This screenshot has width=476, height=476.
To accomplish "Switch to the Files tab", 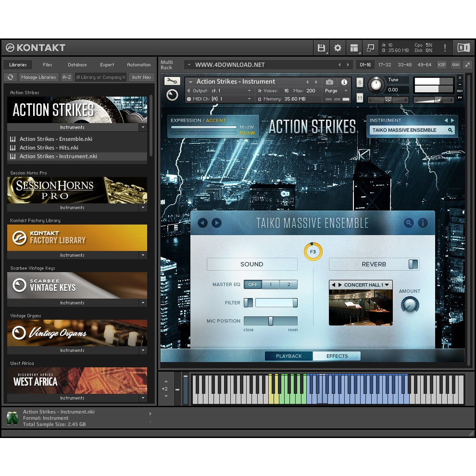I will tap(48, 64).
